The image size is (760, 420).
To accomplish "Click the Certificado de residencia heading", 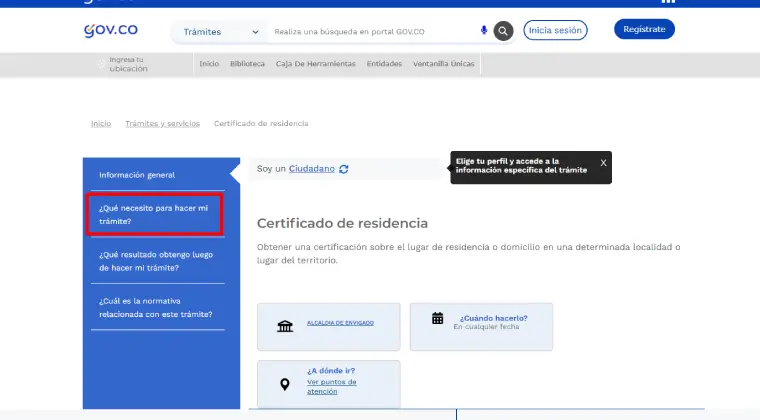I will click(x=342, y=223).
